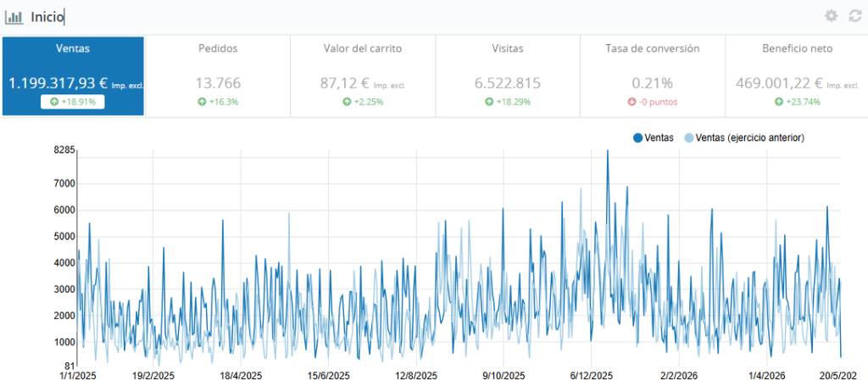Click the 2/2/2026 x-axis date label
Image resolution: width=868 pixels, height=392 pixels.
[x=679, y=375]
